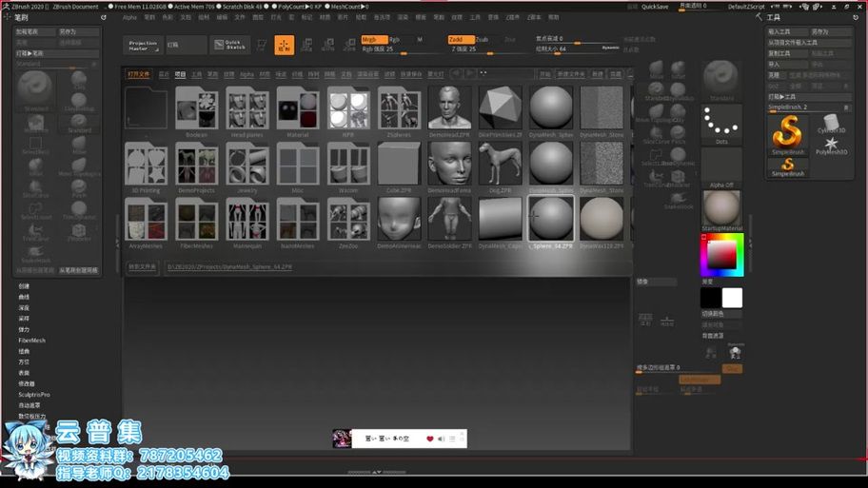The image size is (868, 488).
Task: Open the Z插件 menu
Action: click(x=513, y=18)
